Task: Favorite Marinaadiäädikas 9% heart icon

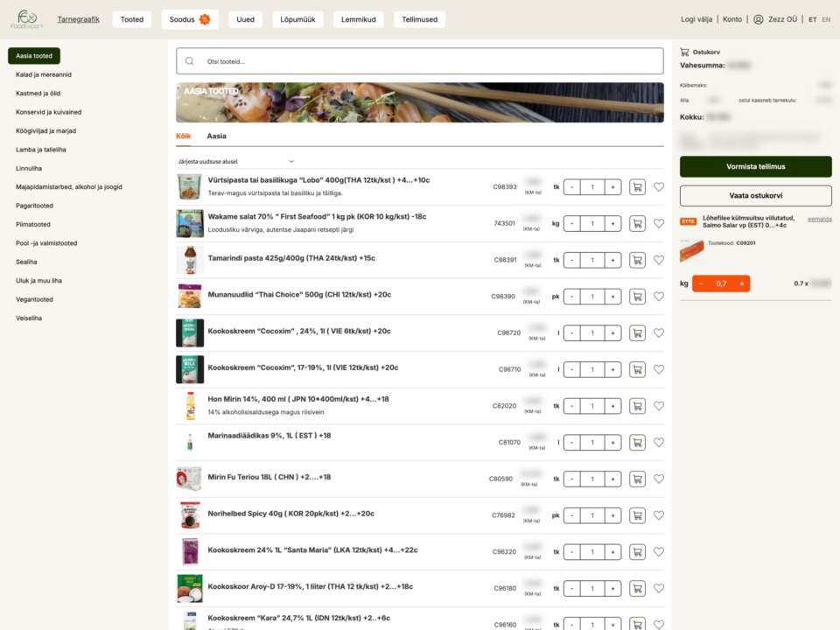Action: point(659,443)
